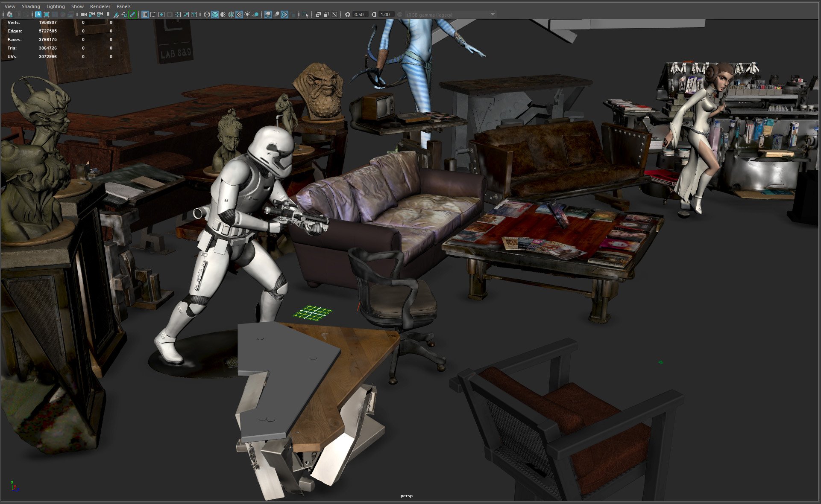Toggle the Gate Mask

coord(170,15)
